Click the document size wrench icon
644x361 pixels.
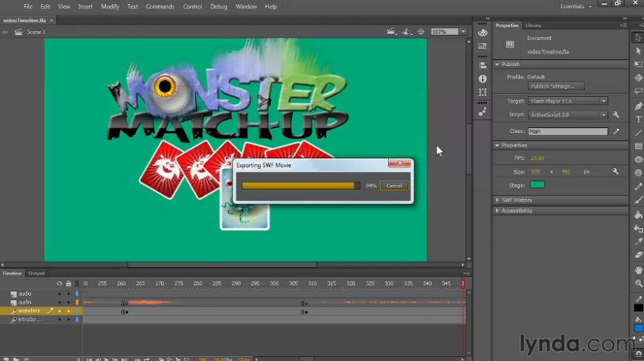pos(615,171)
